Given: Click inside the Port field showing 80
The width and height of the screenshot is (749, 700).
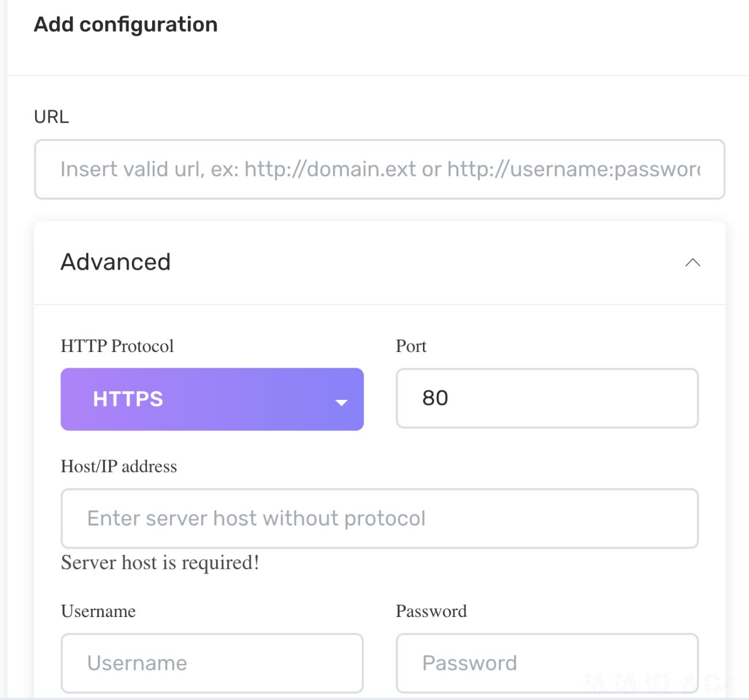Looking at the screenshot, I should [547, 398].
